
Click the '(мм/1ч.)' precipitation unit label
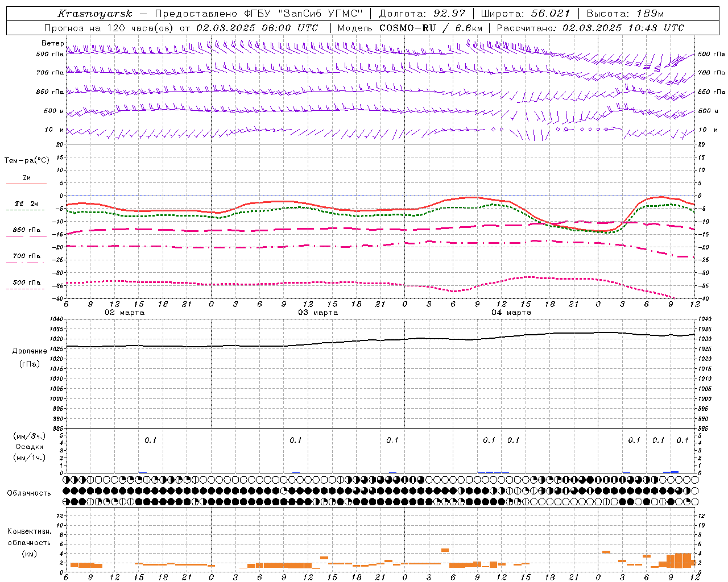tap(30, 458)
